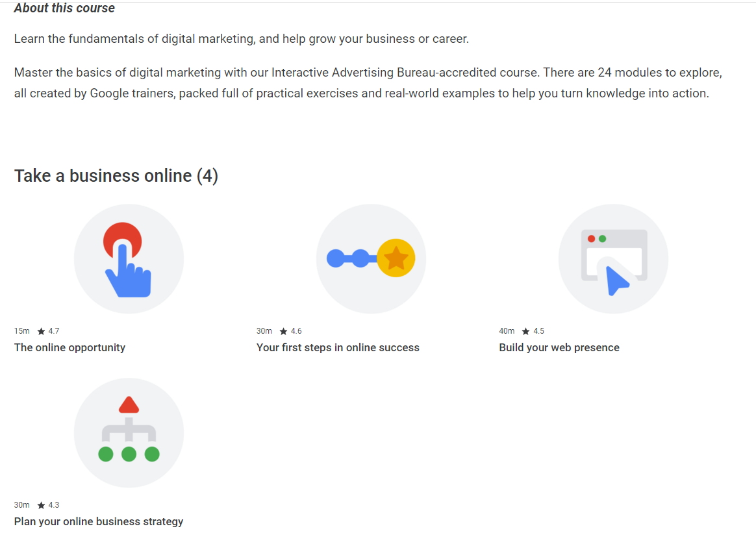This screenshot has height=533, width=756.
Task: Click the 'Take a business online (4)' heading
Action: (116, 175)
